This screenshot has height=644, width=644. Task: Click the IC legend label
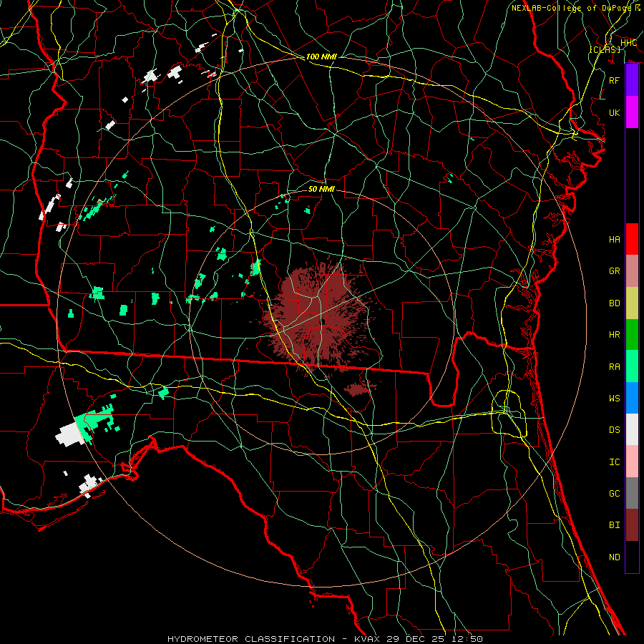click(614, 462)
